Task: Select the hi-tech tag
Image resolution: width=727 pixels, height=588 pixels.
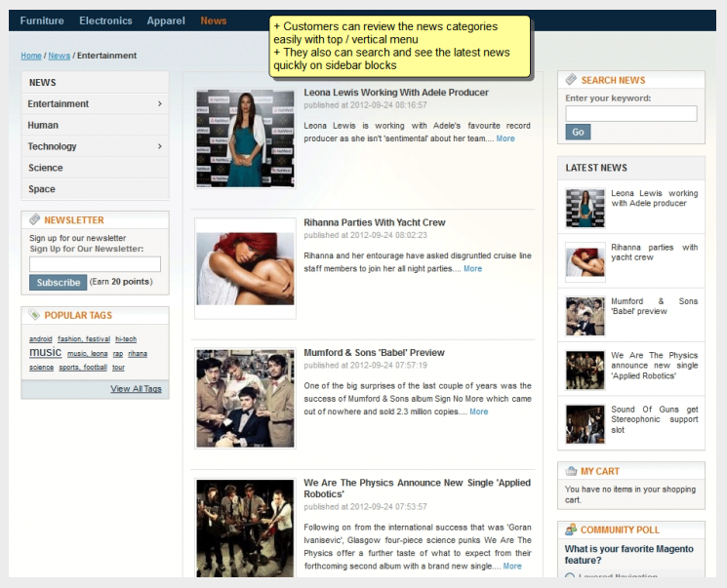Action: 126,339
